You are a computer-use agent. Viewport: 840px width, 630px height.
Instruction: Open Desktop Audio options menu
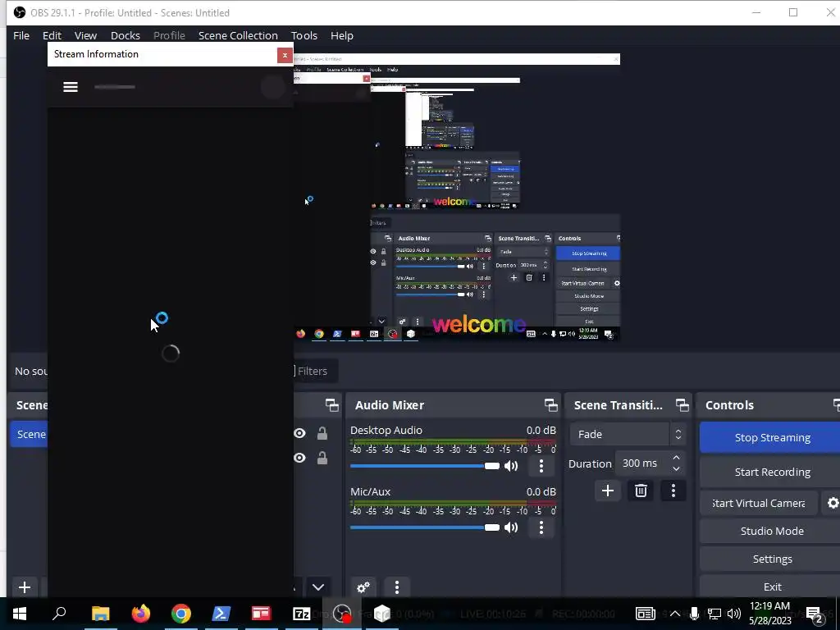[541, 466]
